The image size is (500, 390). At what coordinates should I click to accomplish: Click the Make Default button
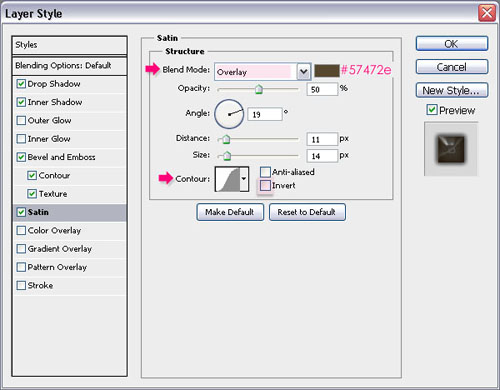[230, 212]
